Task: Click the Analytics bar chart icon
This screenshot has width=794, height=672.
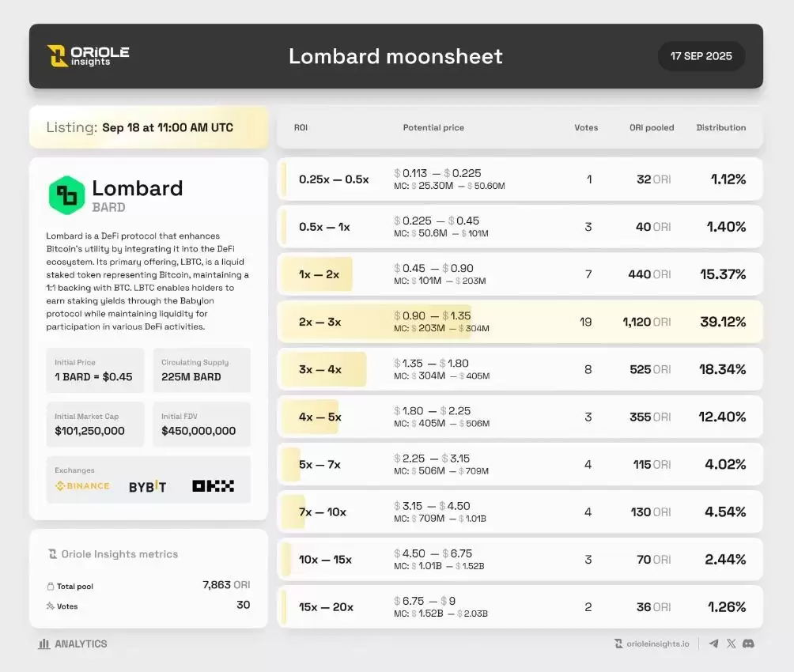Action: click(x=44, y=644)
